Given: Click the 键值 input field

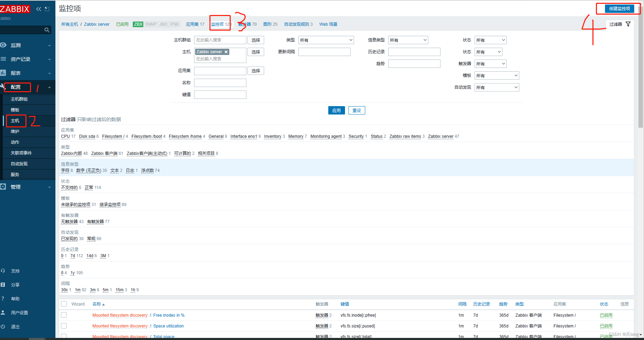Looking at the screenshot, I should (220, 95).
